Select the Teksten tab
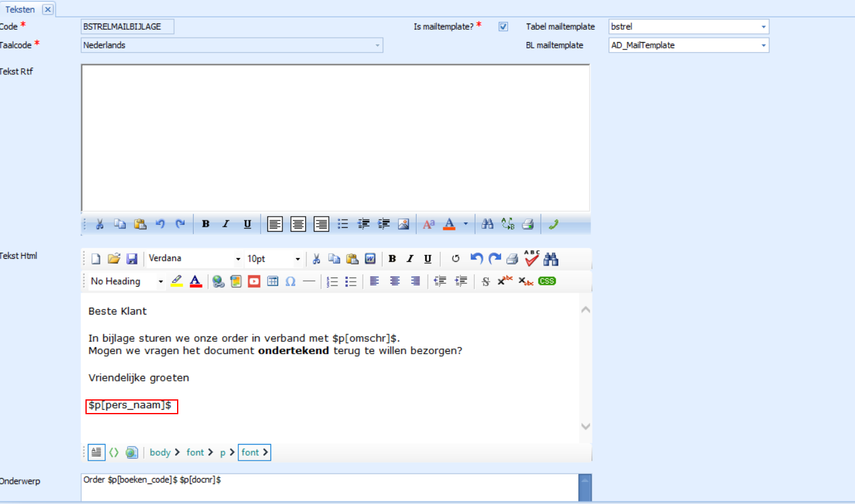 [x=20, y=9]
